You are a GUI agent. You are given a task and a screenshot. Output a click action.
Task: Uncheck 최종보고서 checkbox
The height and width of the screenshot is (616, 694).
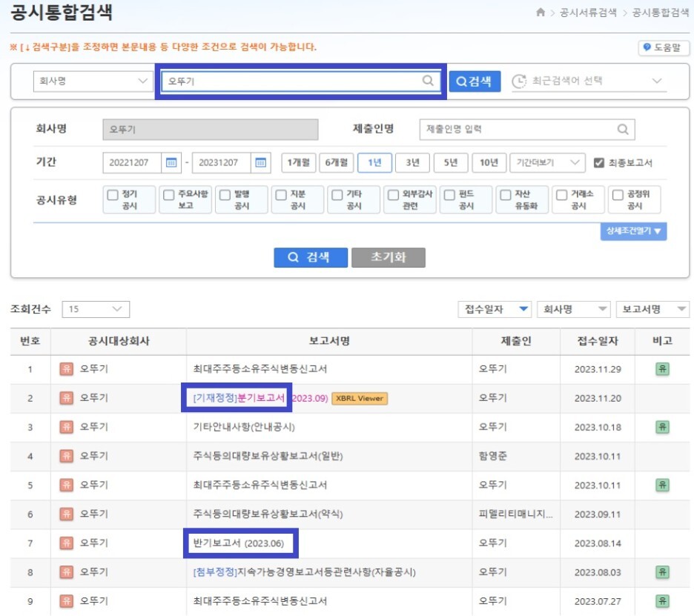point(599,163)
